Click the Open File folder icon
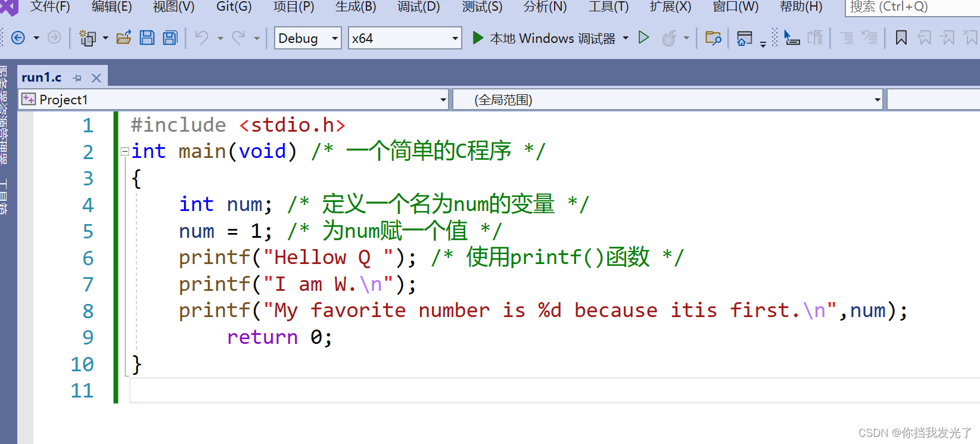This screenshot has height=444, width=980. pos(124,38)
